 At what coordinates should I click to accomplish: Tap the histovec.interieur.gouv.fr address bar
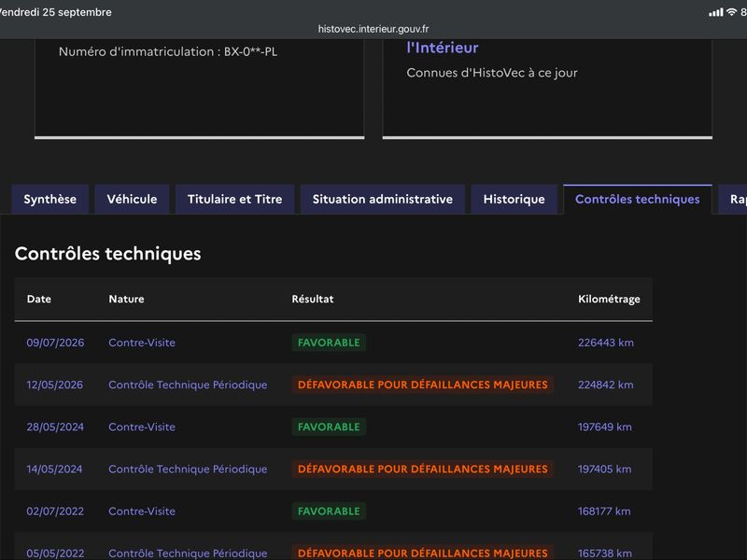click(373, 29)
